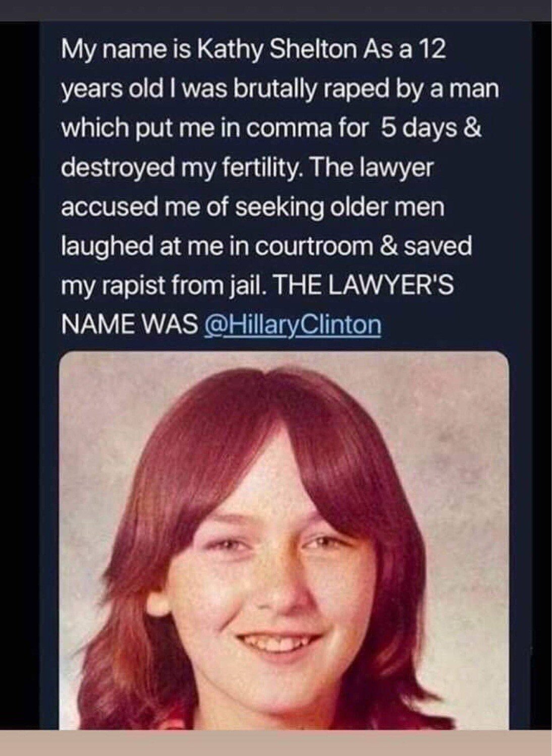Click the line beginning "my rapist from jail"

coord(257,287)
